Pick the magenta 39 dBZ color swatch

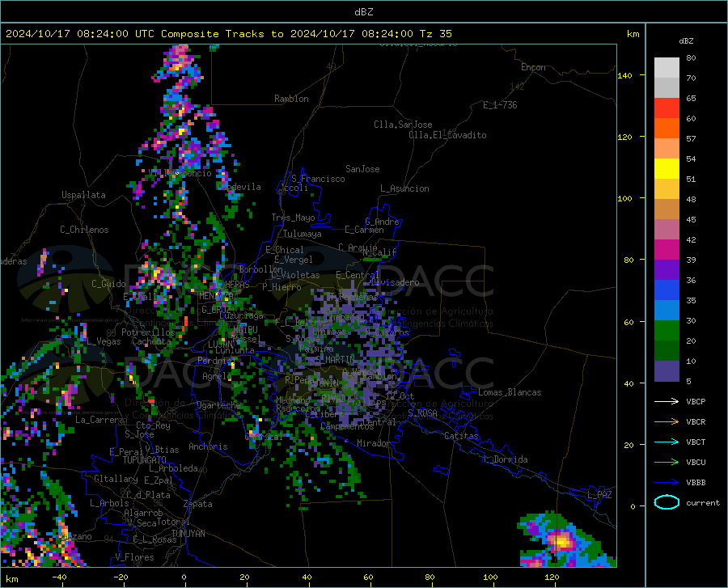click(667, 250)
